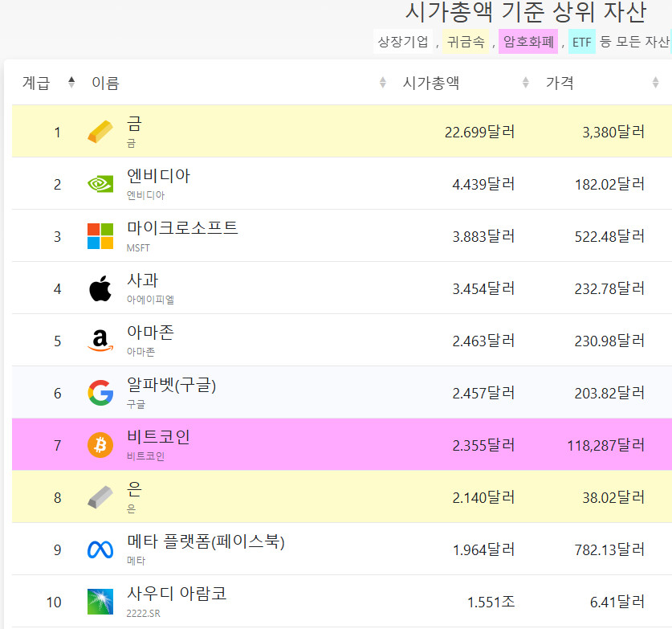Click the Meta infinity logo
Image resolution: width=672 pixels, height=629 pixels.
pos(100,549)
